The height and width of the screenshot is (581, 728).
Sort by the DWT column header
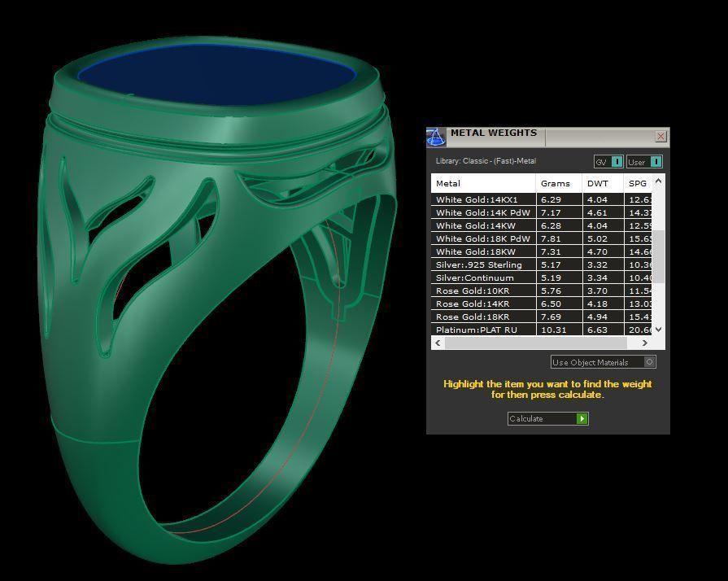(603, 183)
